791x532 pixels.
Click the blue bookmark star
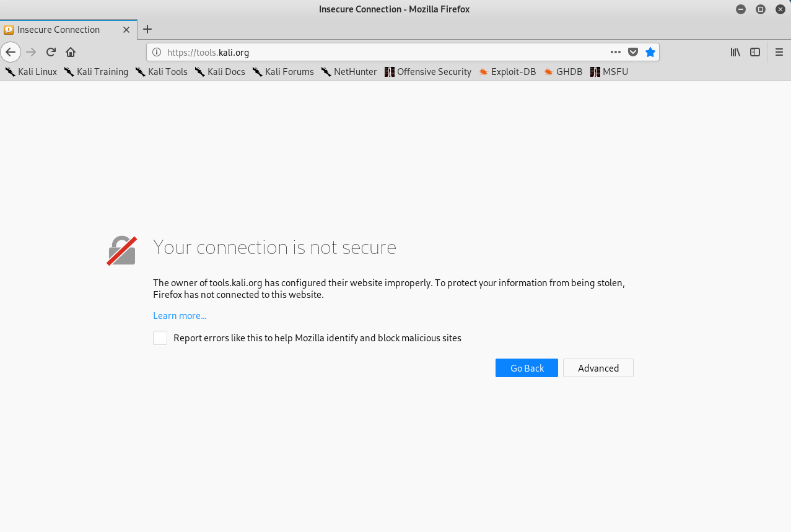point(650,52)
